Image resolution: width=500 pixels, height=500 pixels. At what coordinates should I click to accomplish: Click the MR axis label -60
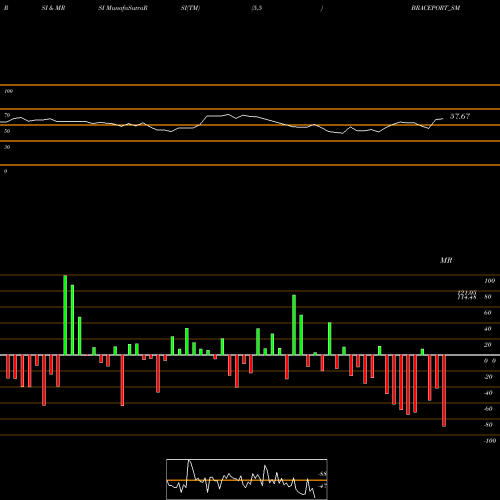(x=488, y=409)
